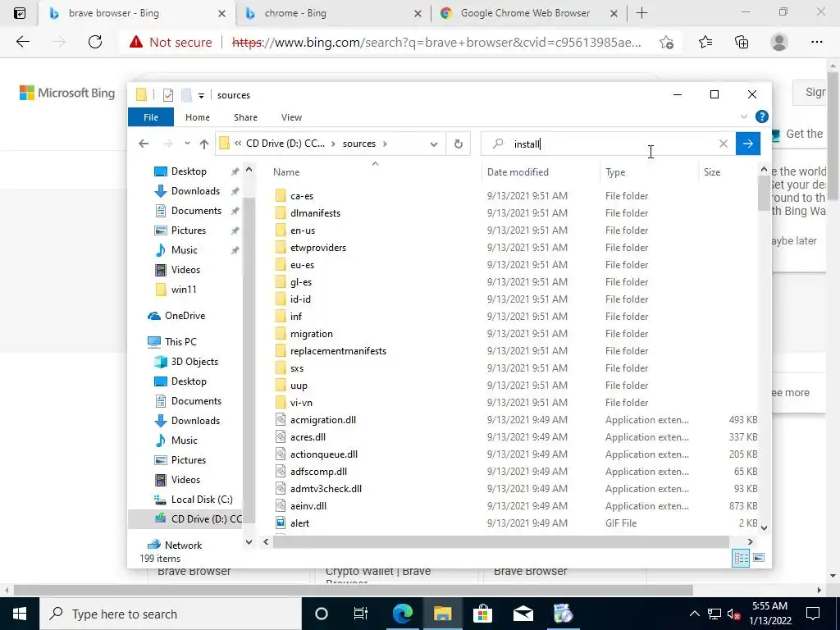
Task: Click Microsoft Bing logo link
Action: click(x=67, y=93)
